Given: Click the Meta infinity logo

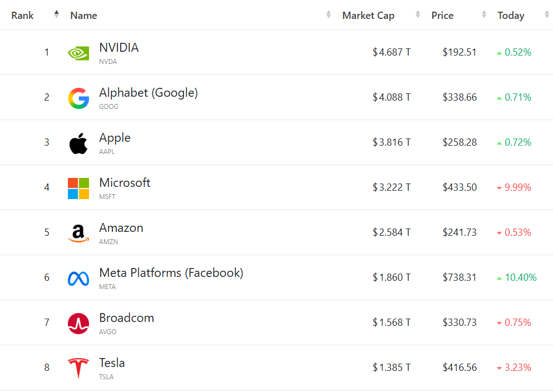Looking at the screenshot, I should (x=78, y=279).
